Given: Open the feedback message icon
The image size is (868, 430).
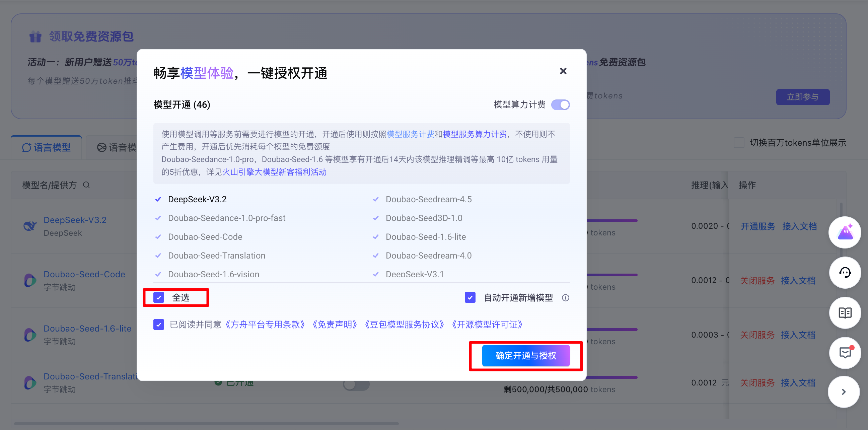Looking at the screenshot, I should tap(845, 353).
